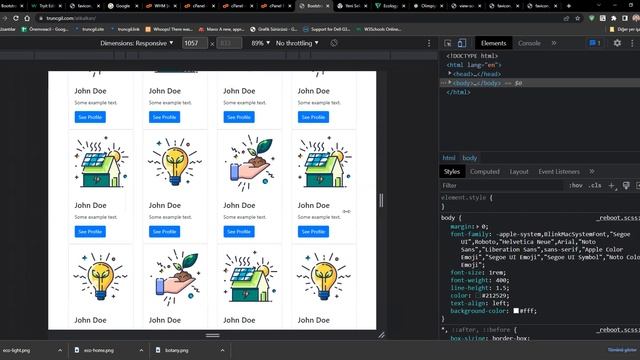Toggle :hov element state panel

[576, 185]
